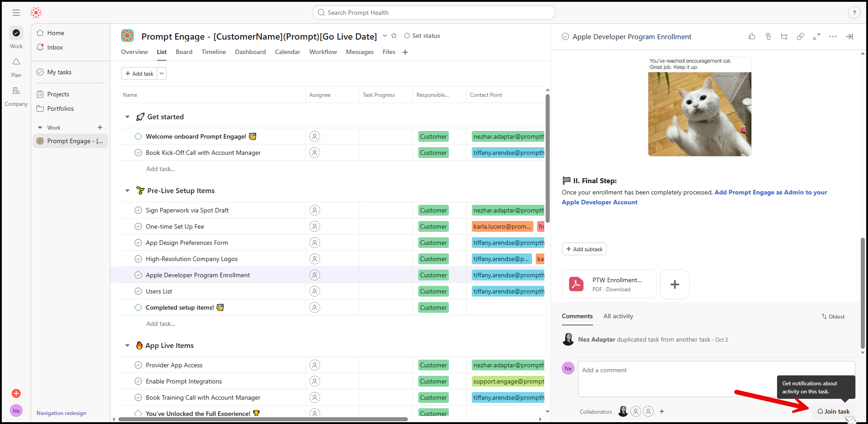
Task: Complete Users List task checkbox
Action: coord(138,291)
